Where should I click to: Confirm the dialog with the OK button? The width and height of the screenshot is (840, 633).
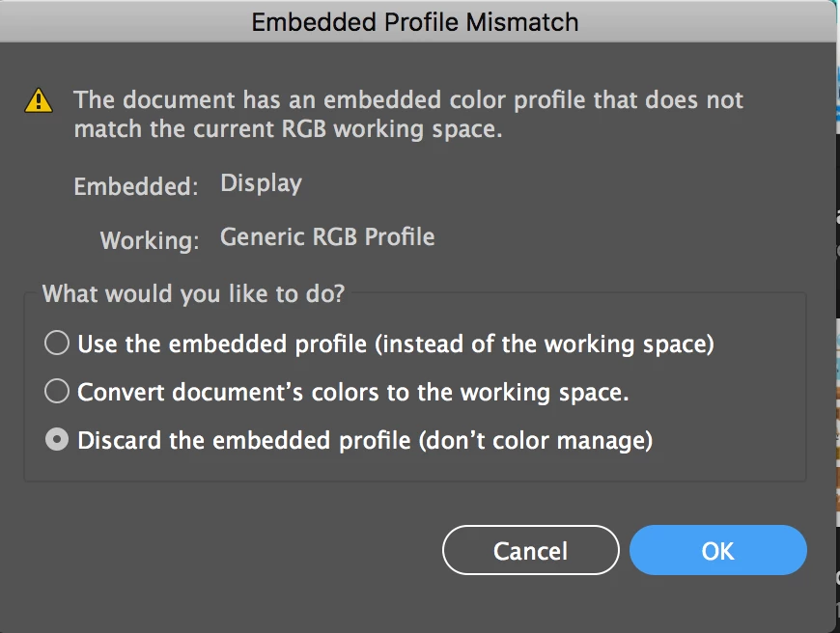pyautogui.click(x=717, y=551)
